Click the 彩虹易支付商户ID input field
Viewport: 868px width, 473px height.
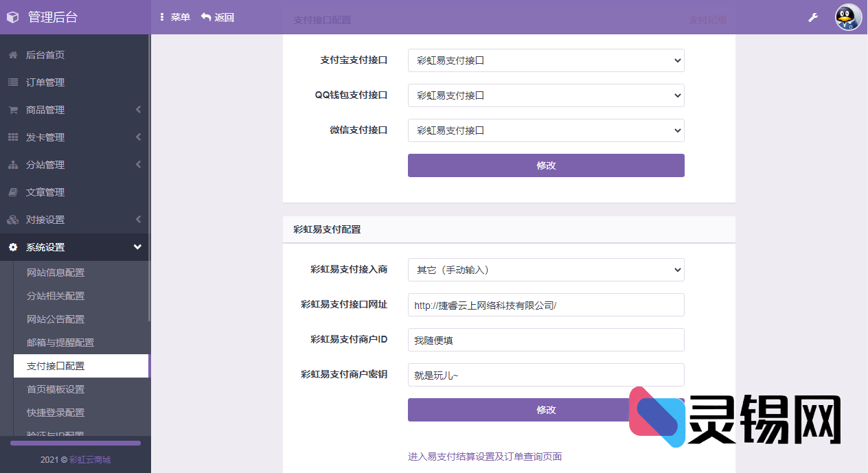pyautogui.click(x=545, y=340)
